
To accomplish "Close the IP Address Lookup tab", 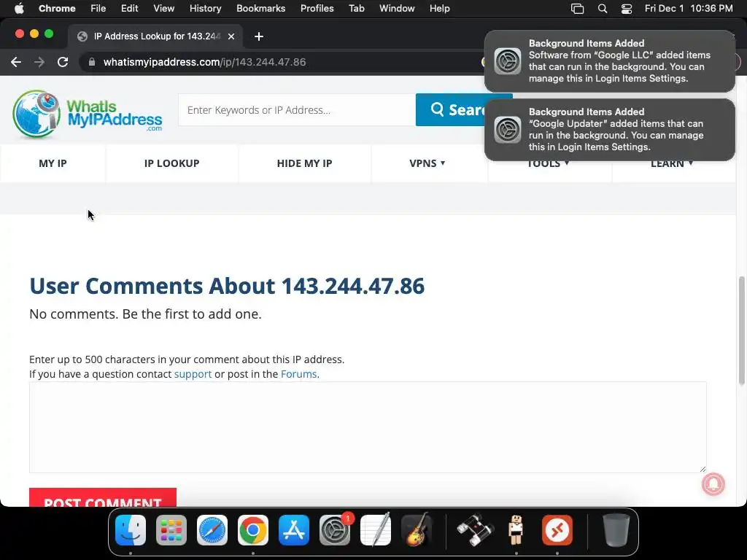I will click(x=231, y=36).
